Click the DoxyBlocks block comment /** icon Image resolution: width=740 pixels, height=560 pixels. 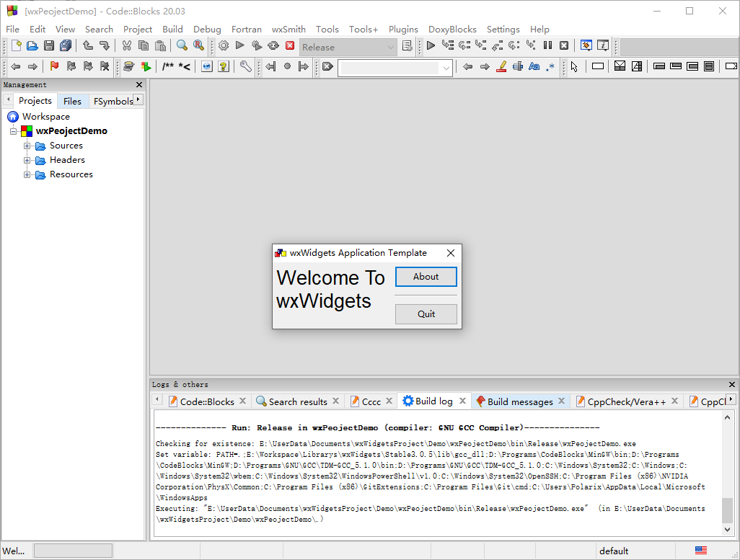[168, 66]
